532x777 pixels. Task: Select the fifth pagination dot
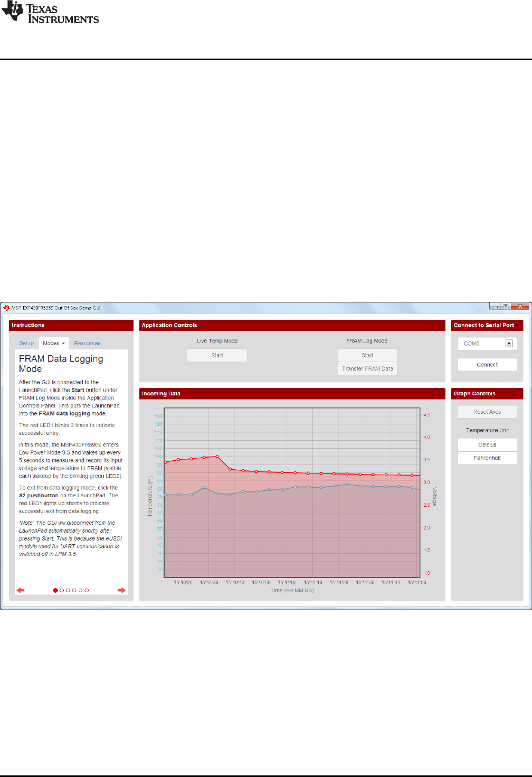pos(80,590)
